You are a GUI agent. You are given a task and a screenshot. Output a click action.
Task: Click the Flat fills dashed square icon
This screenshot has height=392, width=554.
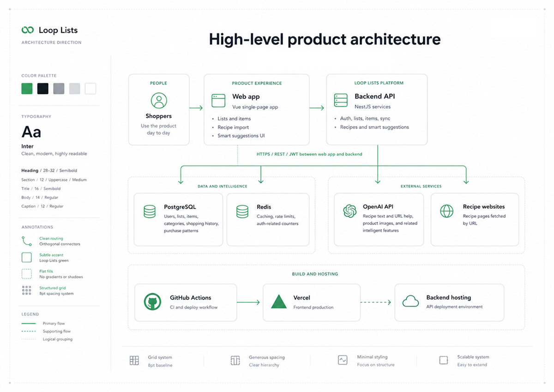[27, 274]
